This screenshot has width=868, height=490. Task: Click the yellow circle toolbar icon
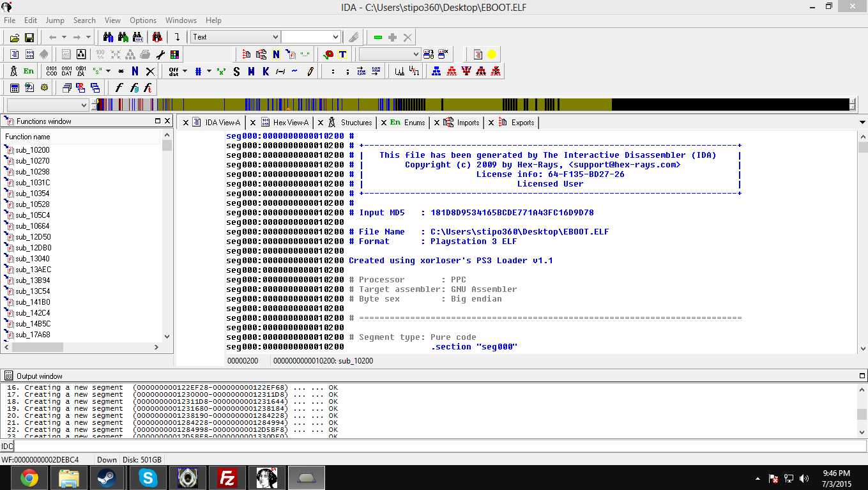click(492, 54)
